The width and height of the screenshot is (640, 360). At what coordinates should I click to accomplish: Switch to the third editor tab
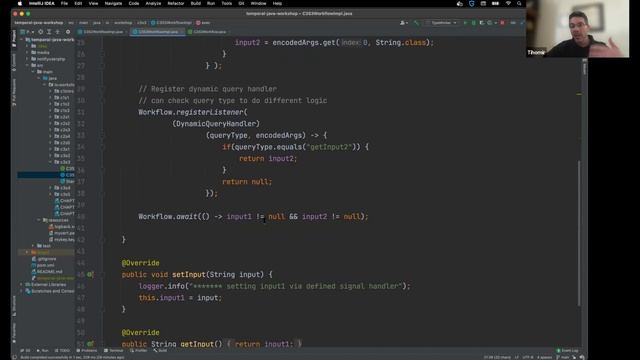209,31
